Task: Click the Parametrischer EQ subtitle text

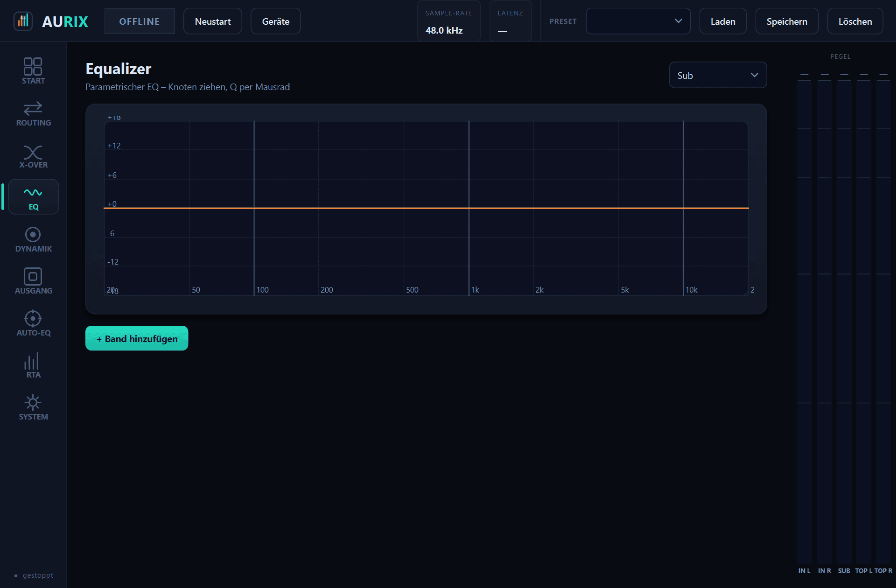Action: coord(188,87)
